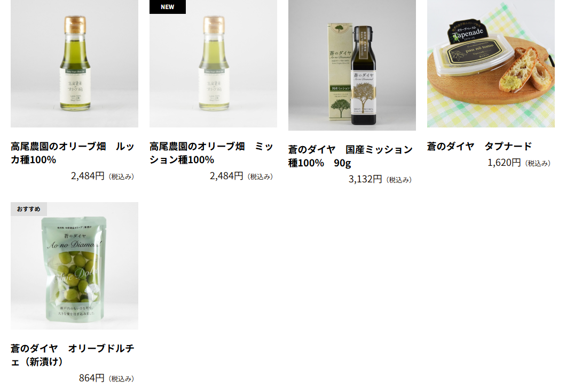Image resolution: width=566 pixels, height=392 pixels.
Task: Click the おすすめ badge on olive pouch
Action: click(28, 209)
